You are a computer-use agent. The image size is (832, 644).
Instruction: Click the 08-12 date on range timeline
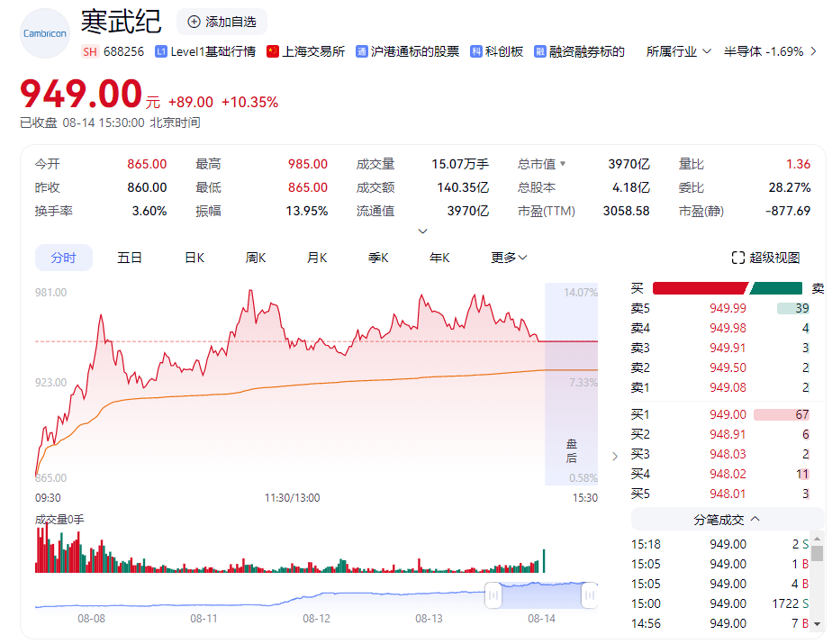tap(316, 619)
